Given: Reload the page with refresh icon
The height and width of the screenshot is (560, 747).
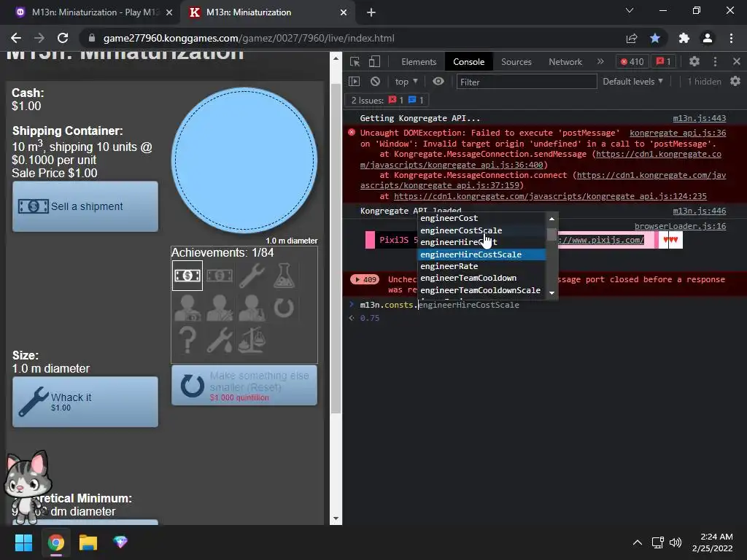Looking at the screenshot, I should tap(63, 38).
